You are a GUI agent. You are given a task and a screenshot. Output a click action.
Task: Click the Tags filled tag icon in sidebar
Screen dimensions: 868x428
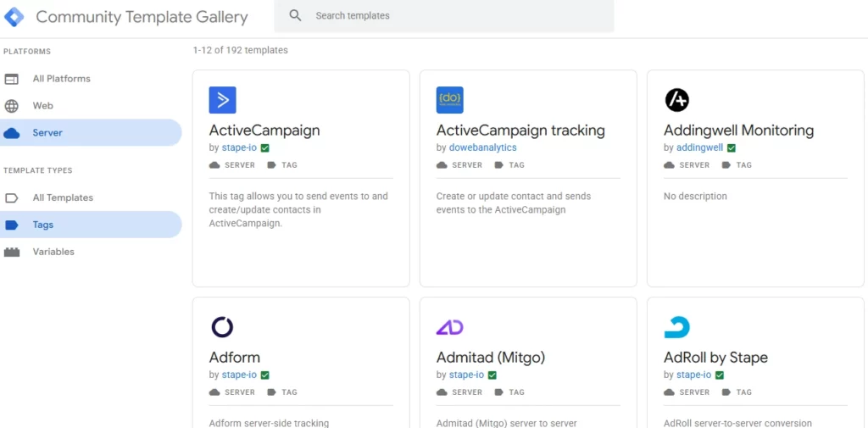(x=12, y=225)
